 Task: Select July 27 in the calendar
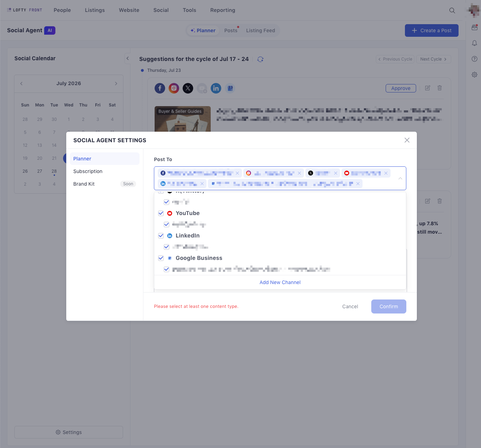coord(40,171)
